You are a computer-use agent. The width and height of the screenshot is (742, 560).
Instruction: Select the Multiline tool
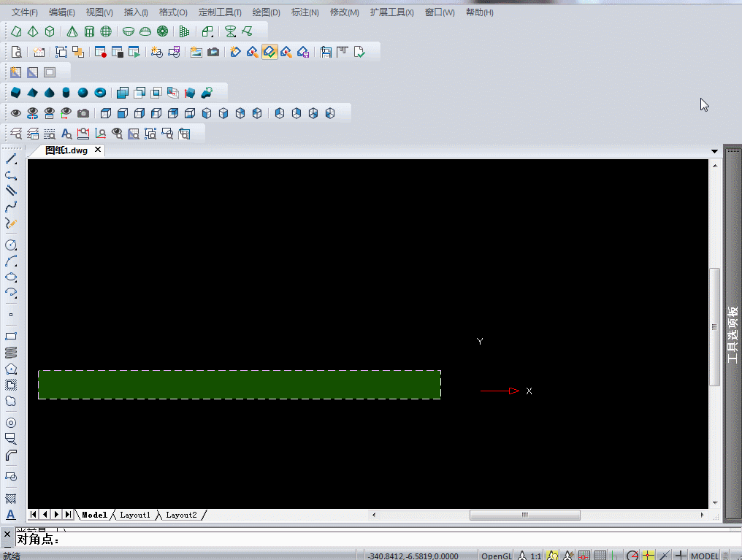pyautogui.click(x=11, y=190)
